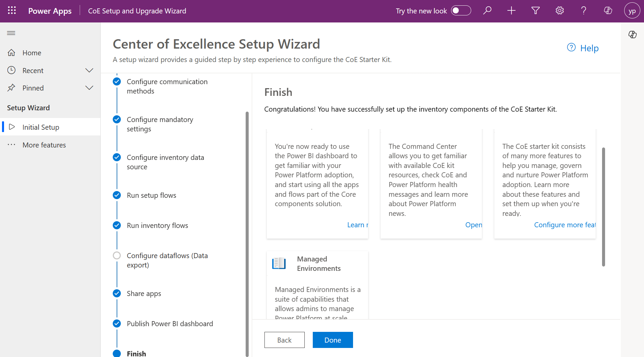The width and height of the screenshot is (644, 357).
Task: Click the Managed Environments book icon
Action: click(x=279, y=263)
